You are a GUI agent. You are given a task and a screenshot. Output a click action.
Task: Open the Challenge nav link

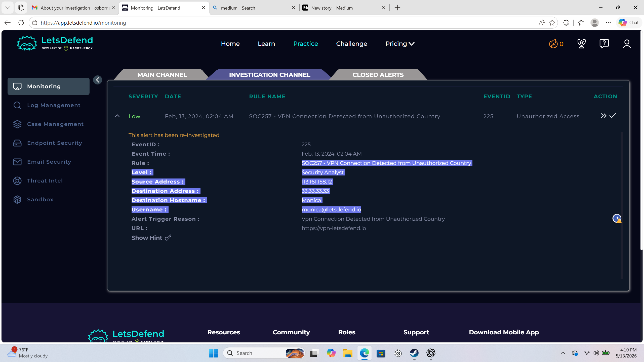(352, 44)
